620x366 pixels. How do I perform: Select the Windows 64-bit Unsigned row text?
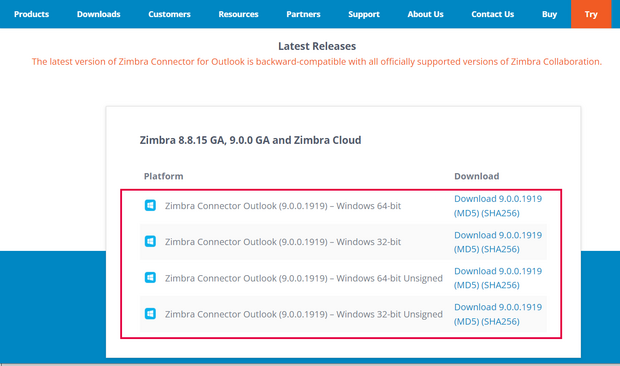point(304,278)
